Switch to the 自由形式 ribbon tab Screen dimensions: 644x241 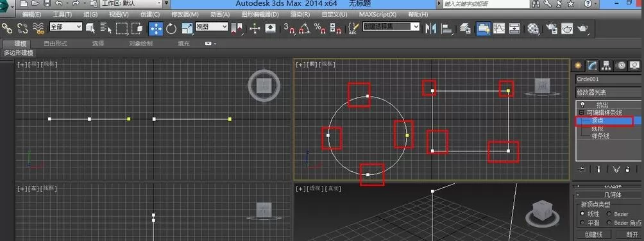click(55, 44)
